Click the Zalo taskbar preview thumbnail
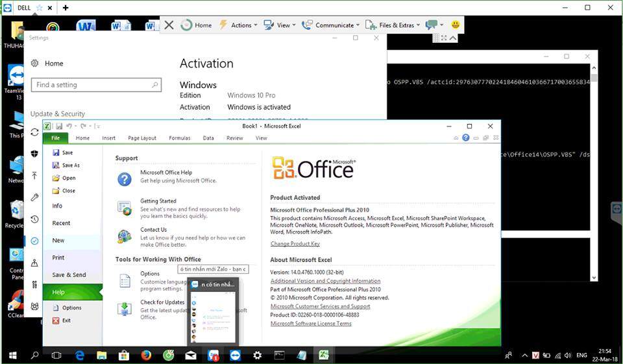623x364 pixels. click(213, 312)
